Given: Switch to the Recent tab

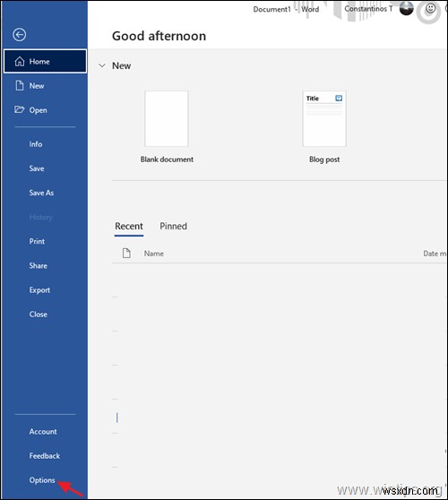Looking at the screenshot, I should tap(129, 227).
